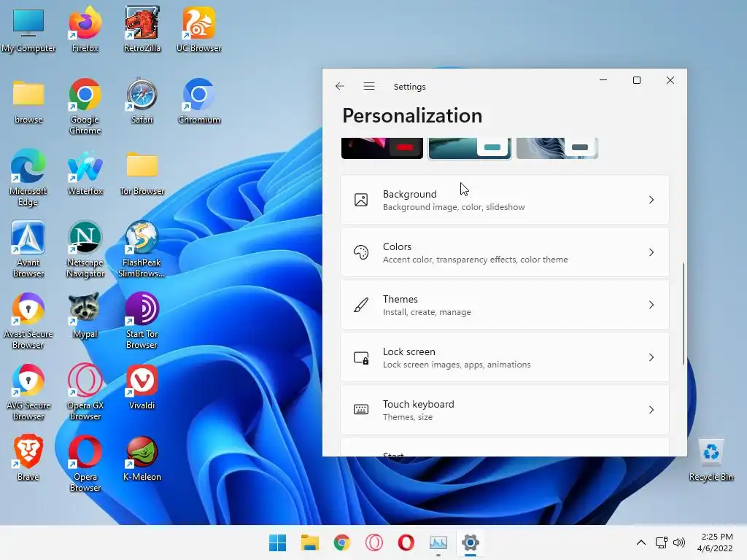The image size is (747, 560).
Task: Open the Tor Browser folder icon
Action: click(142, 173)
